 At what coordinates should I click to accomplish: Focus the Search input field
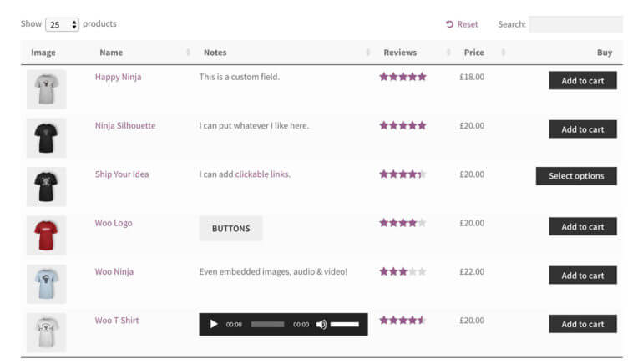point(575,24)
